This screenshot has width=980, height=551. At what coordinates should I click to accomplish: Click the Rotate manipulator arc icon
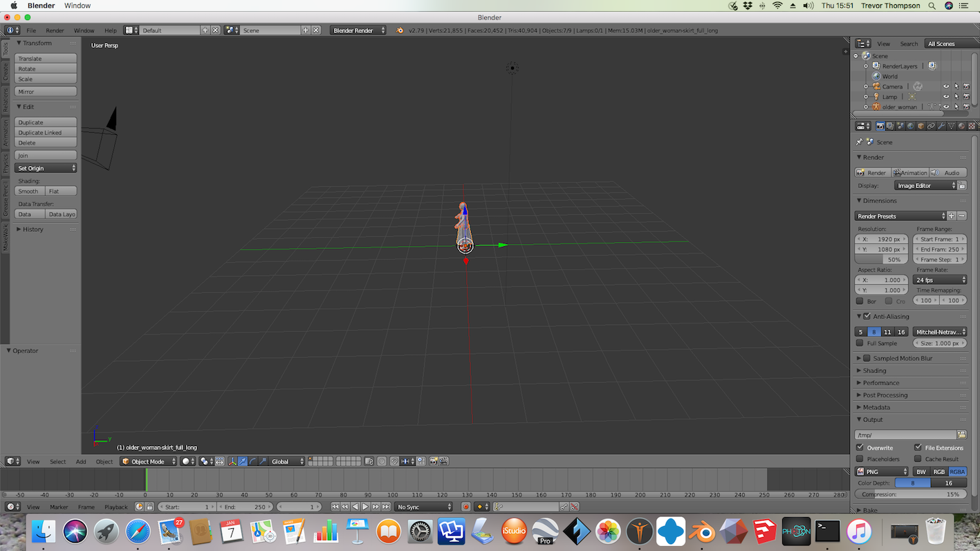[253, 461]
